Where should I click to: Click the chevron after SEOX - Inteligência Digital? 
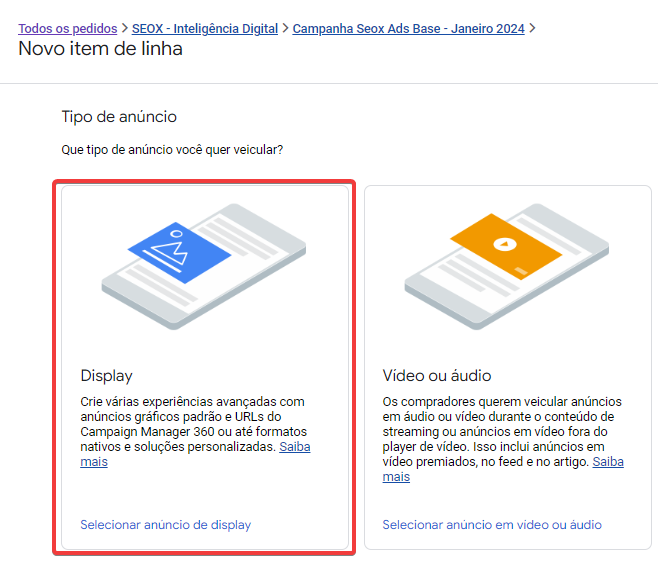coord(285,28)
